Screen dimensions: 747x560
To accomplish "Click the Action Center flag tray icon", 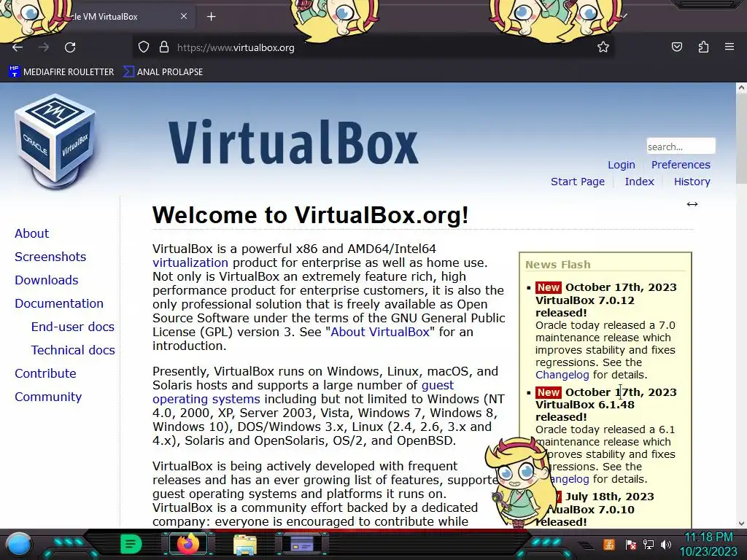I will (x=630, y=545).
